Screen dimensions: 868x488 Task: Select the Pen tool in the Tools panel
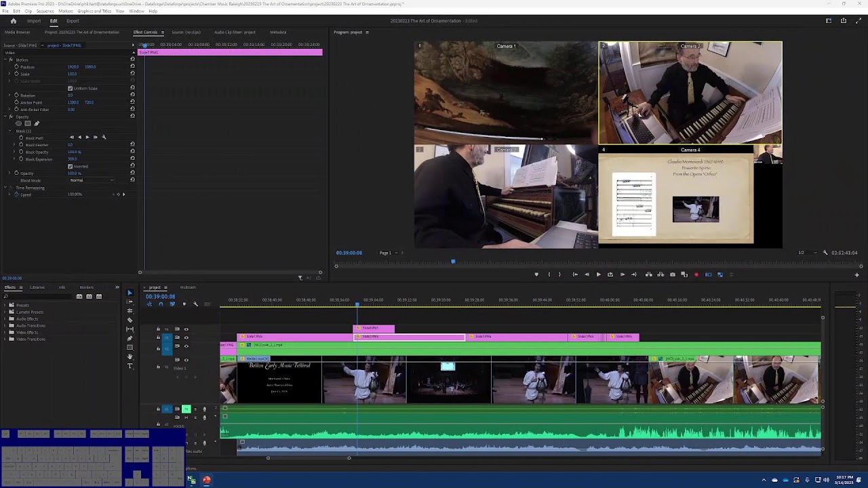click(130, 338)
